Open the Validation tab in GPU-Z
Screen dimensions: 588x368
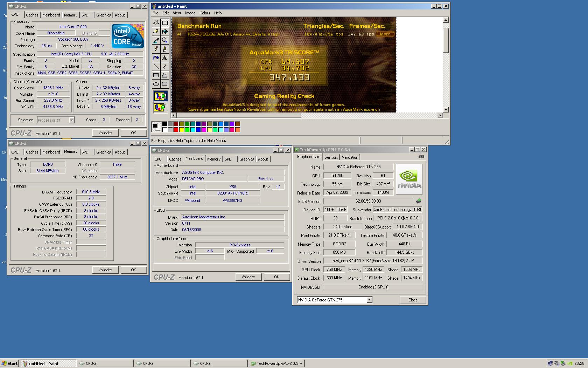(350, 157)
